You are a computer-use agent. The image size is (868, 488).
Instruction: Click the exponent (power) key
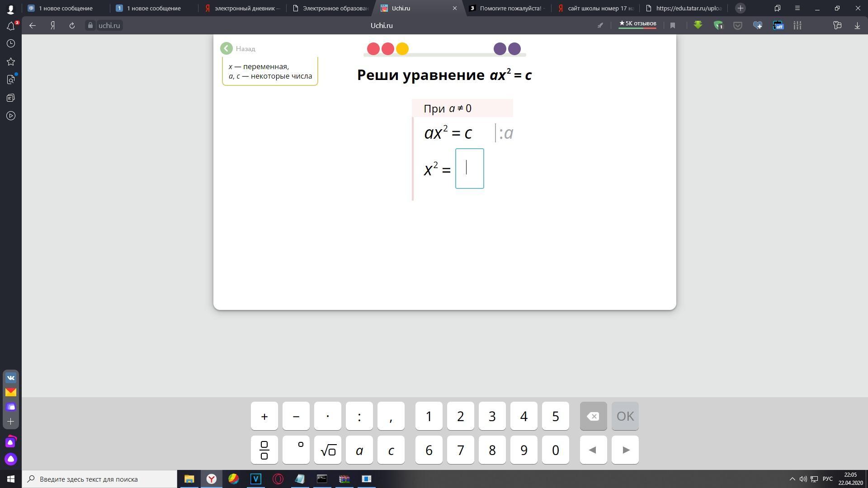pos(296,450)
